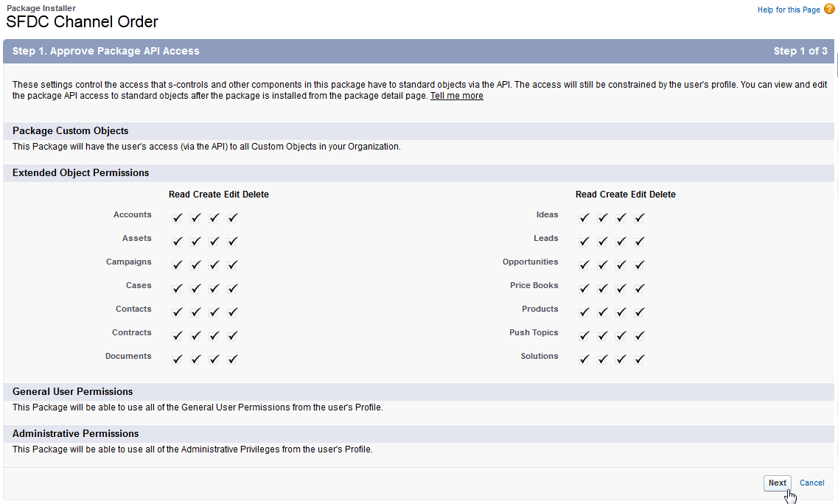Click the Ideas Read checkmark

(x=584, y=217)
